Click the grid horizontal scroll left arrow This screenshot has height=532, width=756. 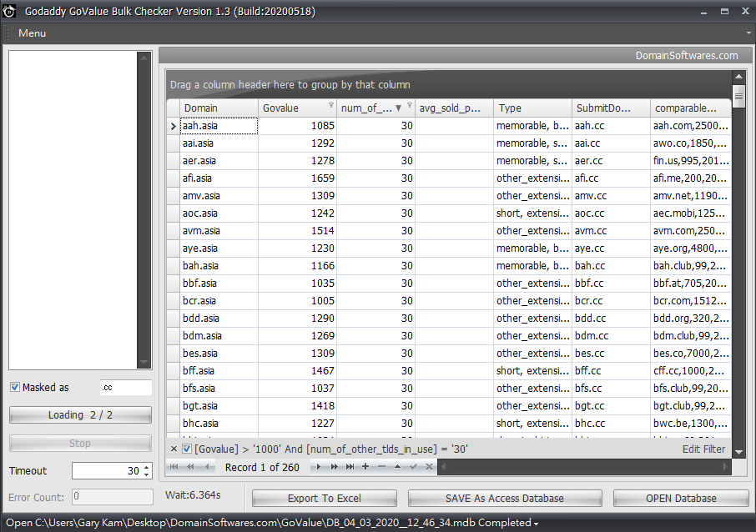coord(444,466)
